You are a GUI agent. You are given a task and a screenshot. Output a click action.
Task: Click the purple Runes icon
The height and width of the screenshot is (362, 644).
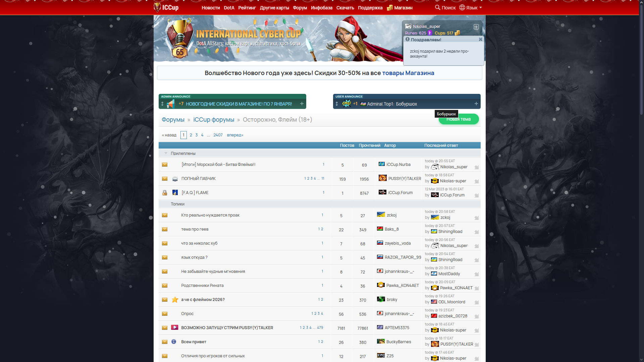(430, 33)
